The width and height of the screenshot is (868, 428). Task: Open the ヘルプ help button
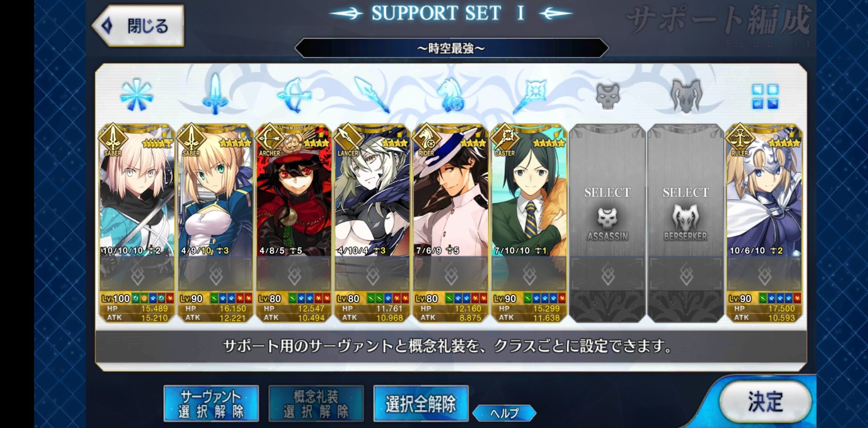click(x=504, y=413)
